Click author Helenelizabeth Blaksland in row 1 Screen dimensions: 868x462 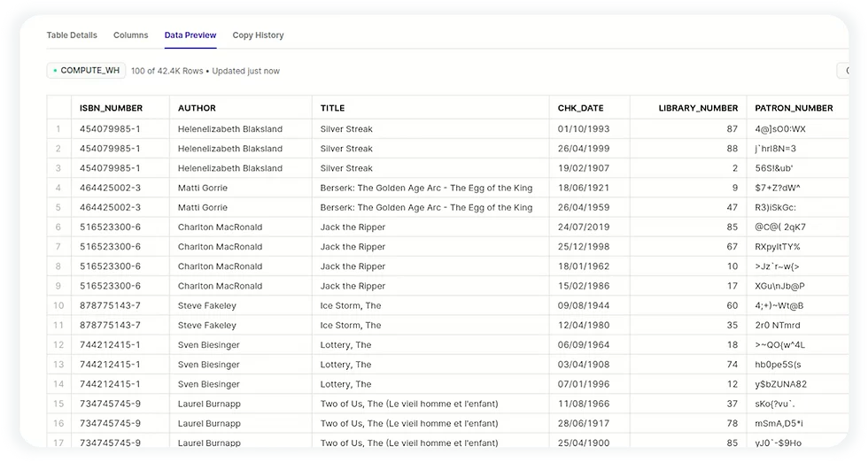pyautogui.click(x=230, y=129)
